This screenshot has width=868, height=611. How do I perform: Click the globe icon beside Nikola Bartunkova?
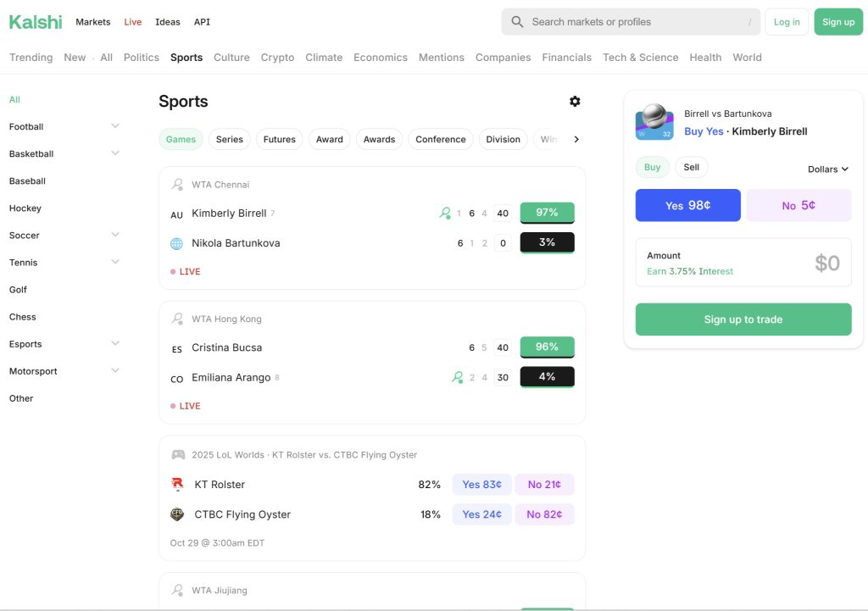pos(176,243)
